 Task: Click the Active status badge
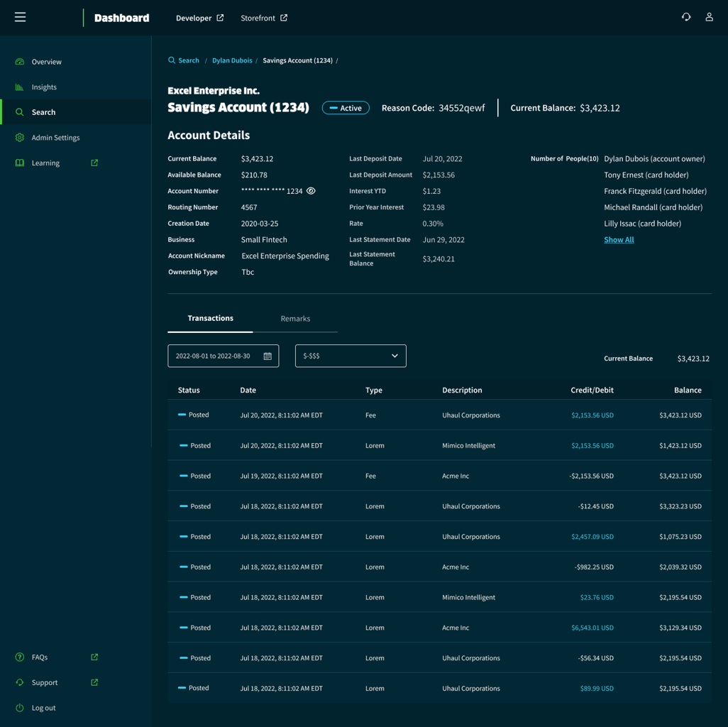click(346, 108)
